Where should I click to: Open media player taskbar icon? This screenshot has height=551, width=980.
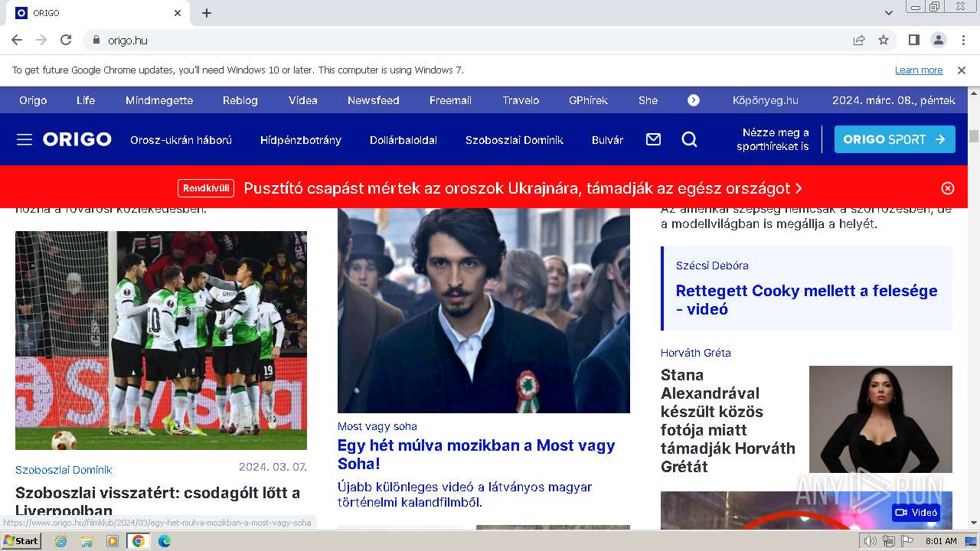[x=113, y=541]
